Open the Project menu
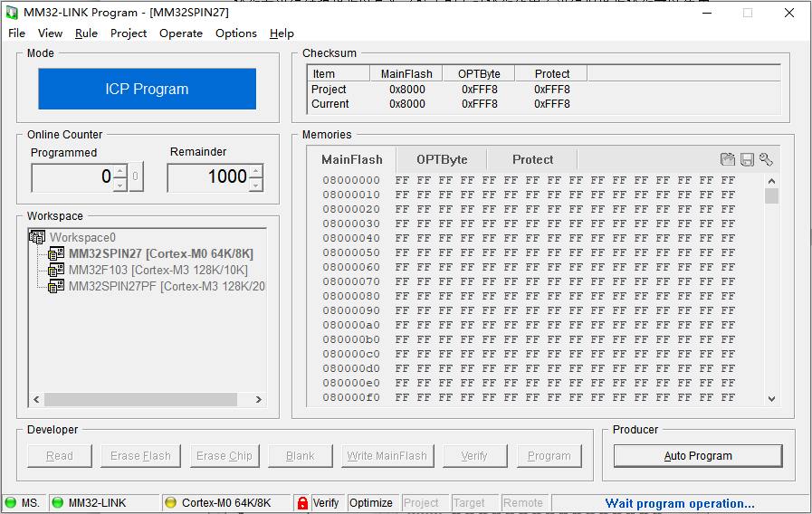 tap(129, 33)
